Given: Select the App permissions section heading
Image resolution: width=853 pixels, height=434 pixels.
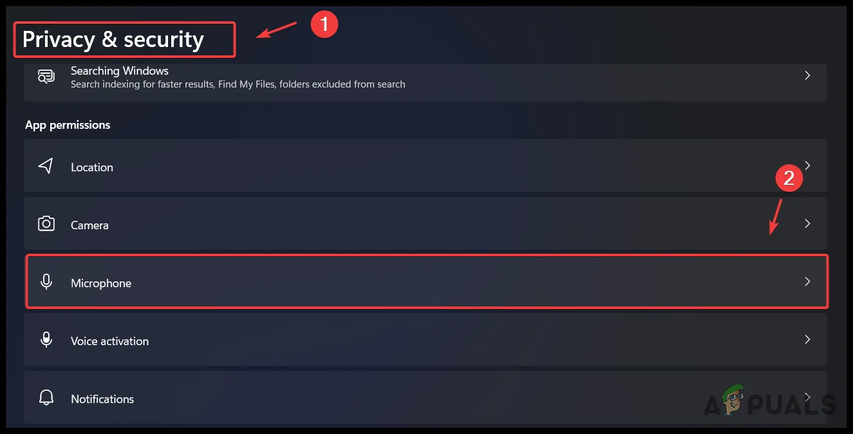Looking at the screenshot, I should pos(67,125).
